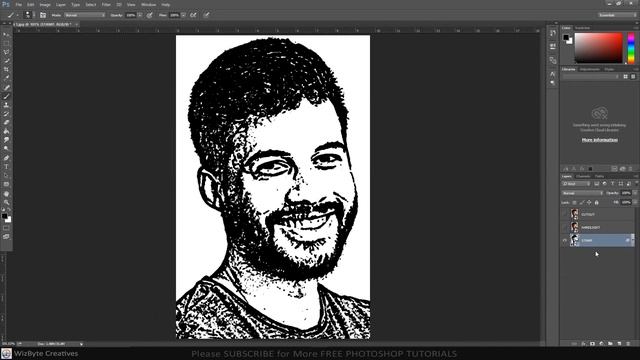Select the Path Selection tool
The image size is (640, 360).
6,176
